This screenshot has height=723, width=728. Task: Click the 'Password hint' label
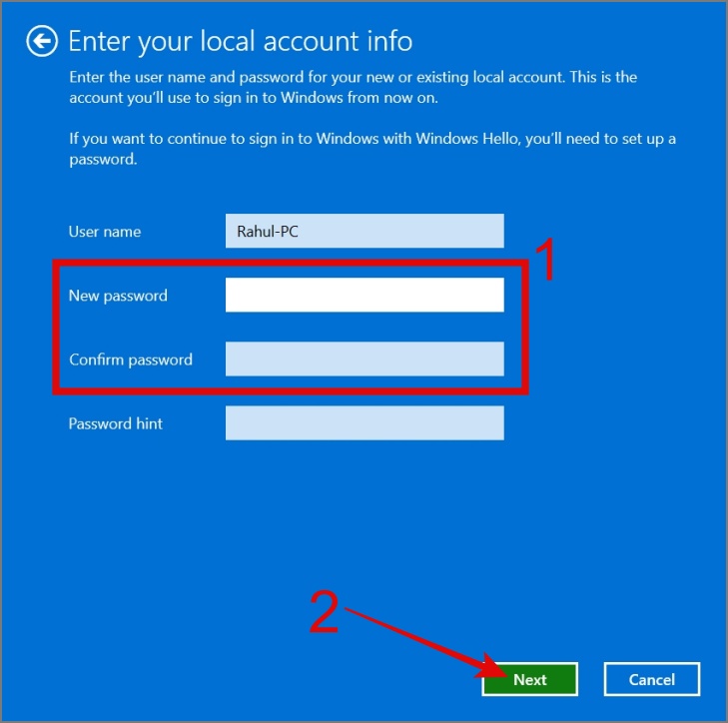click(x=116, y=423)
